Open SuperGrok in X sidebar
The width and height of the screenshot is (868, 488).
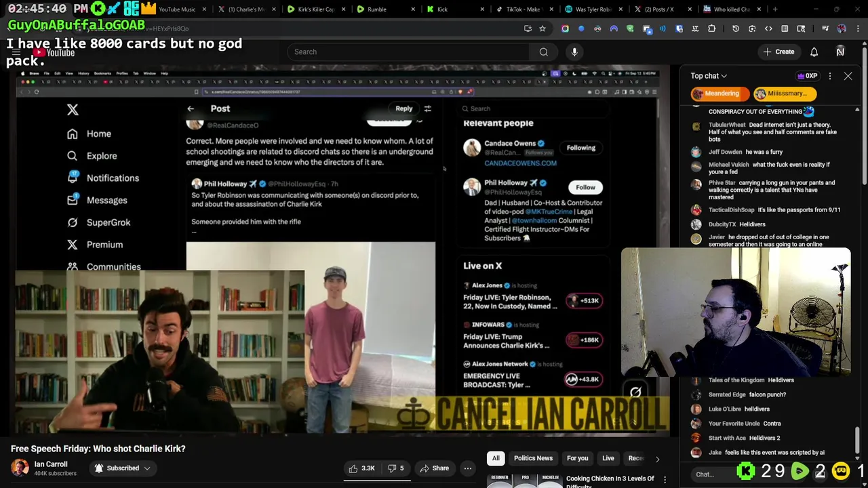(x=98, y=222)
